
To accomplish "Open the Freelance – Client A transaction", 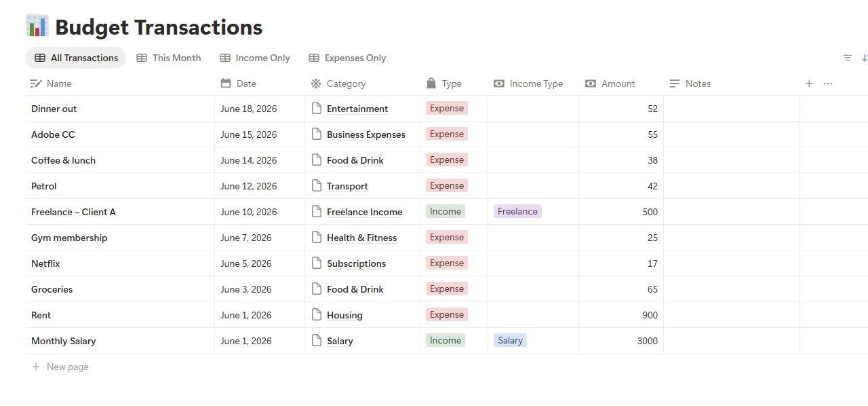I will pyautogui.click(x=73, y=212).
